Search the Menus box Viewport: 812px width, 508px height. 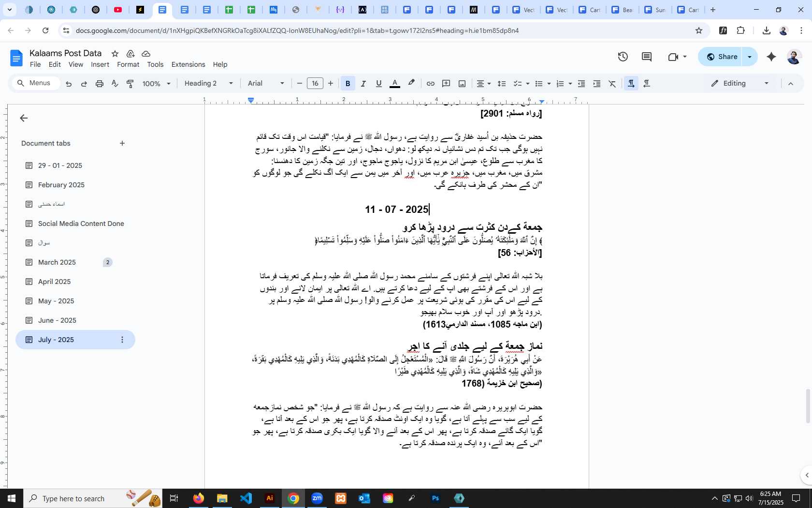point(36,83)
